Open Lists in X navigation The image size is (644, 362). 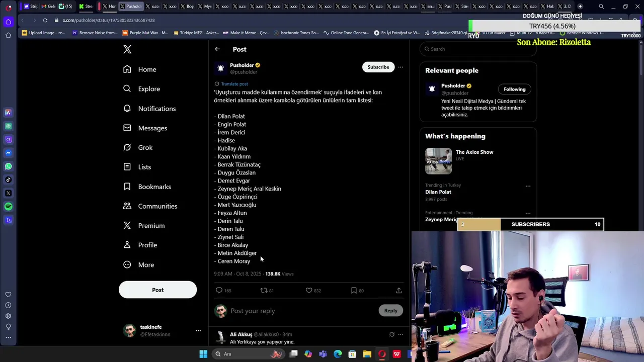(x=137, y=167)
